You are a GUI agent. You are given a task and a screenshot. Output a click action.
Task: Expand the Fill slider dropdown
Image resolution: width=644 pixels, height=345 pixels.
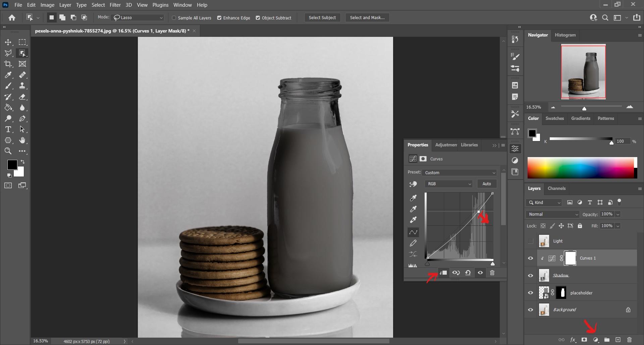tap(618, 226)
